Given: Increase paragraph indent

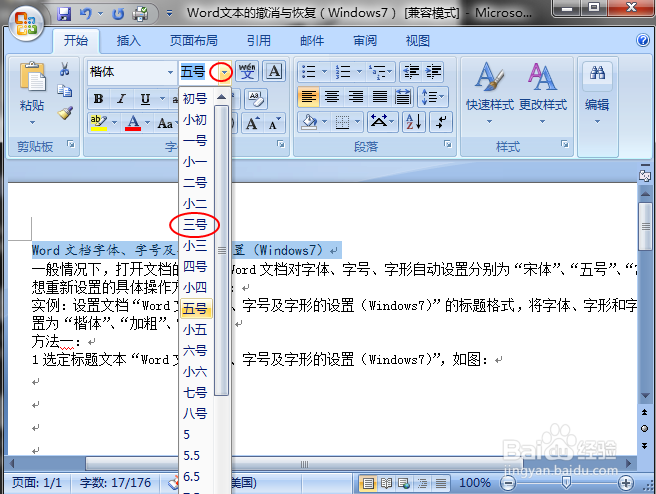Looking at the screenshot, I should [x=433, y=72].
